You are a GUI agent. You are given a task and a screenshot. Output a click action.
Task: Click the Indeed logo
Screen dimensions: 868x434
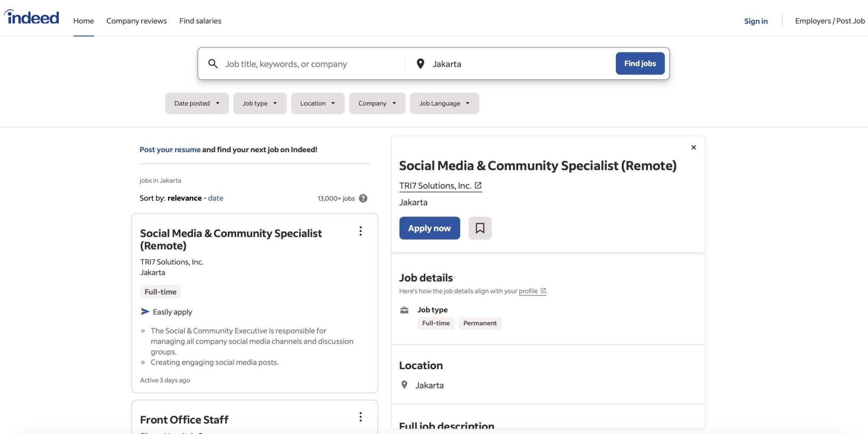[x=32, y=18]
